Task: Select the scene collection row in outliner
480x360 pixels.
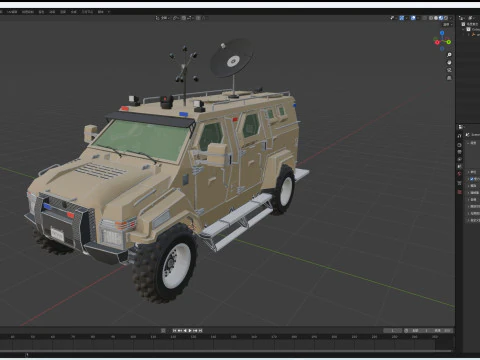Action: (471, 24)
